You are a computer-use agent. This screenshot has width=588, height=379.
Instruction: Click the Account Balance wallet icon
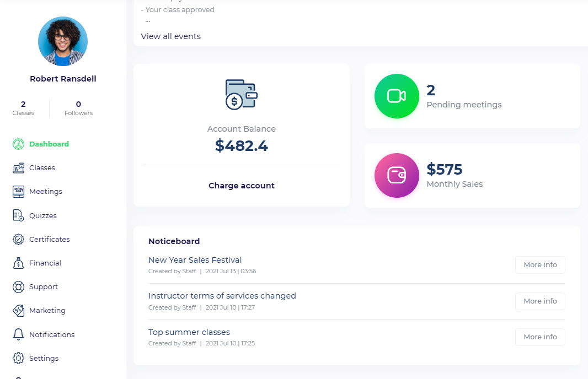click(242, 94)
